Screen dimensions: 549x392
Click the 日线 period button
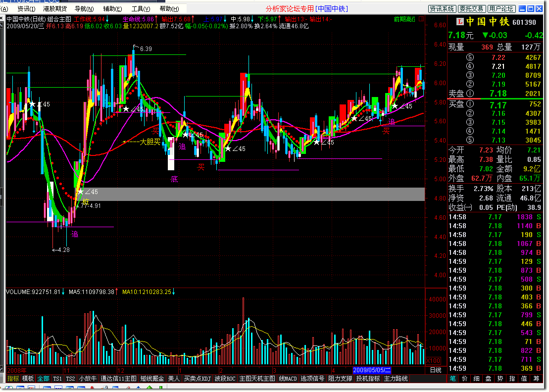[x=436, y=370]
